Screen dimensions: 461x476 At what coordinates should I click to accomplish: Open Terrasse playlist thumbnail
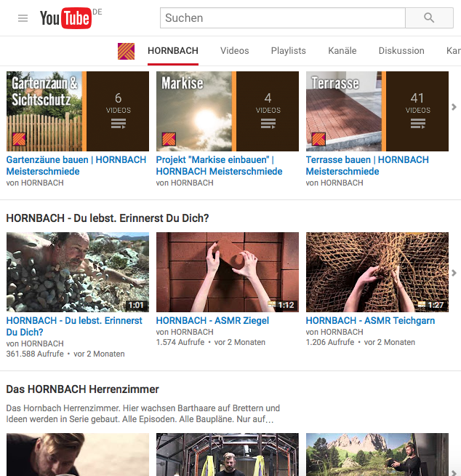point(377,111)
